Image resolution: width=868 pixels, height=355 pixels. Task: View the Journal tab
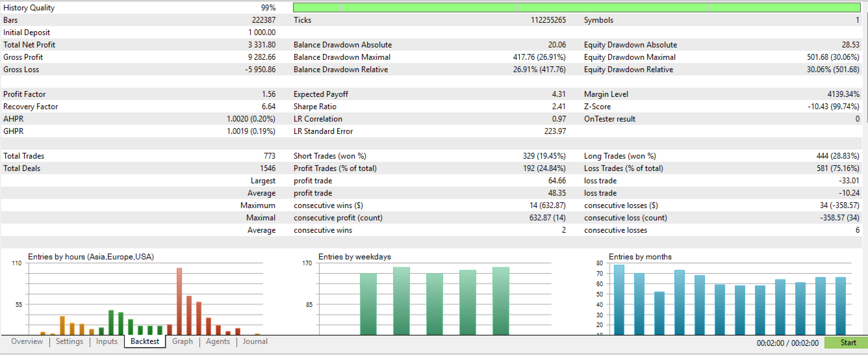click(x=255, y=341)
